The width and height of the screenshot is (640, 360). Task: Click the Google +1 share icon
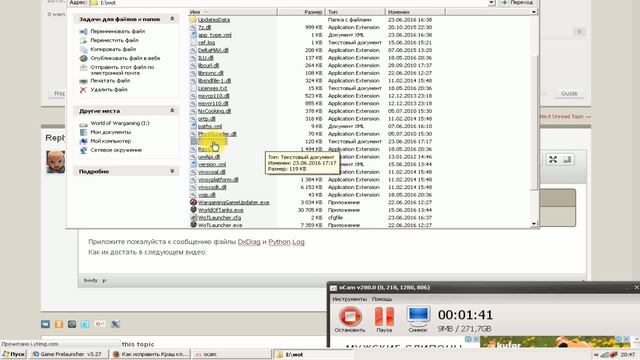(x=100, y=324)
